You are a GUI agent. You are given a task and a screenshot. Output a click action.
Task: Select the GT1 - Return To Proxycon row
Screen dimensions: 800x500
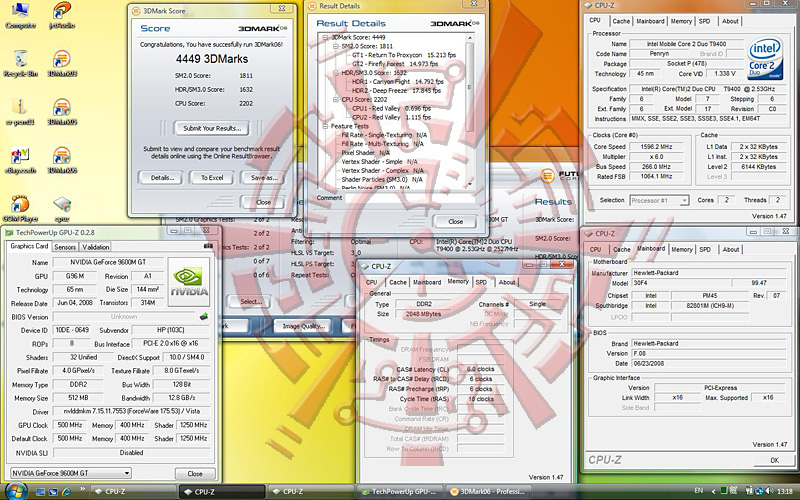pos(404,55)
